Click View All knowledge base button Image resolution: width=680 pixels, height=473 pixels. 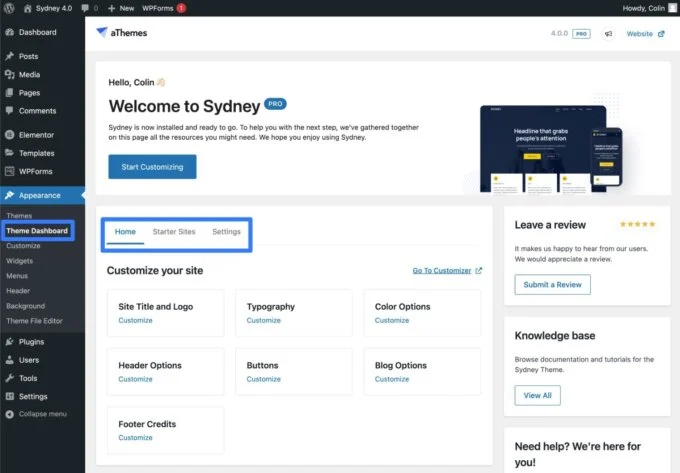pyautogui.click(x=537, y=395)
